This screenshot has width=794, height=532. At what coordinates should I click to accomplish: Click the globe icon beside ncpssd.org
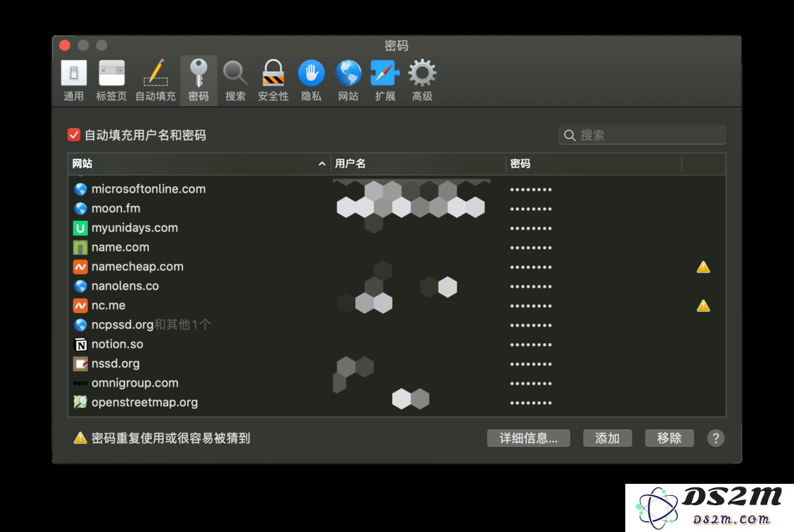(81, 325)
